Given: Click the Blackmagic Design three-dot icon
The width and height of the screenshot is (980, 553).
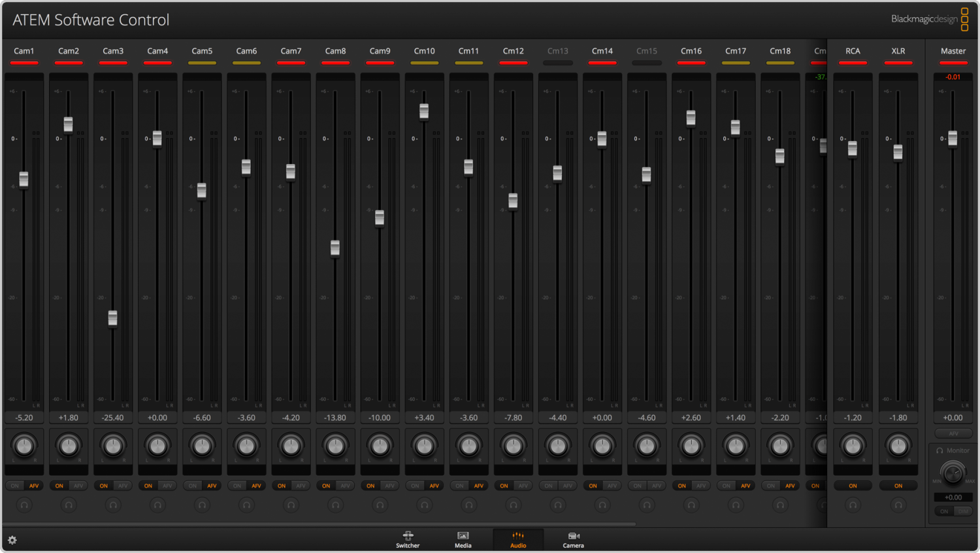Looking at the screenshot, I should pos(965,20).
